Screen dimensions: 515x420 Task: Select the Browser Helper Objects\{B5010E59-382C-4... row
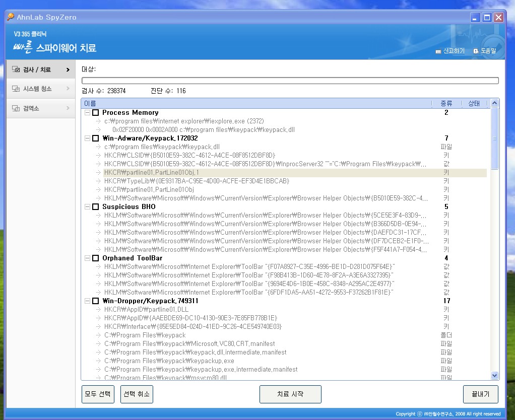click(x=295, y=198)
